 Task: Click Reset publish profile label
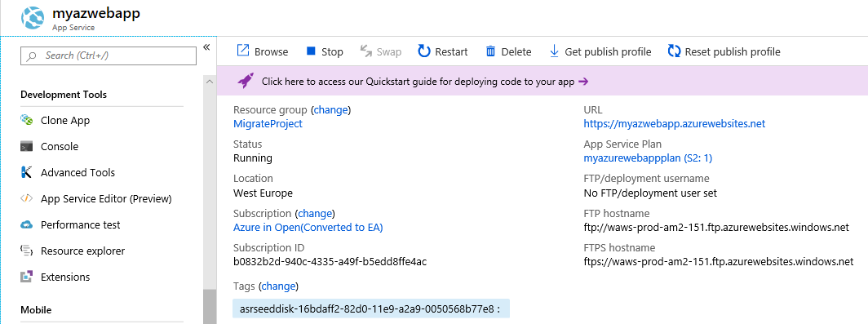[733, 51]
